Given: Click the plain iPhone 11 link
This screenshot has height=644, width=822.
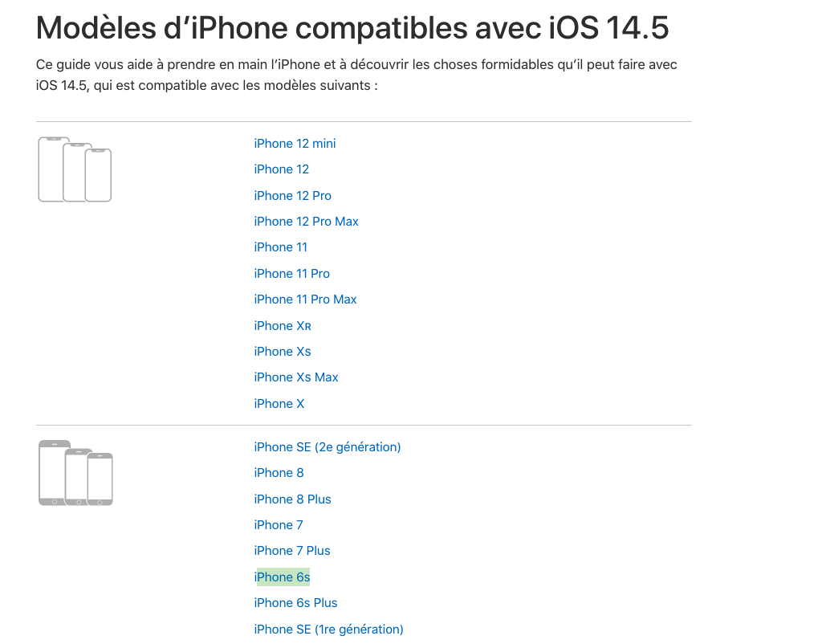Looking at the screenshot, I should (x=280, y=247).
